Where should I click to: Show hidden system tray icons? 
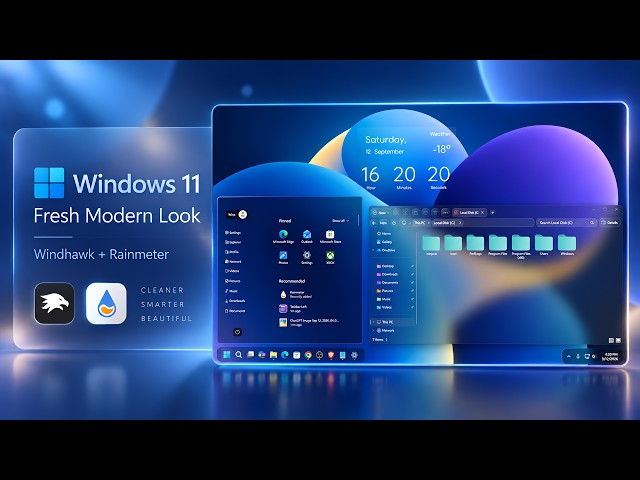click(569, 356)
